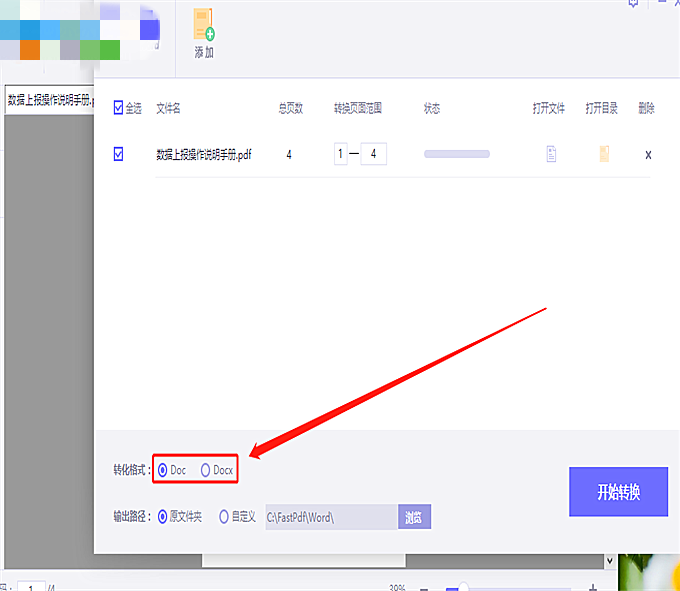Click the scroll down arrow in background viewer
Image resolution: width=680 pixels, height=591 pixels.
click(610, 561)
